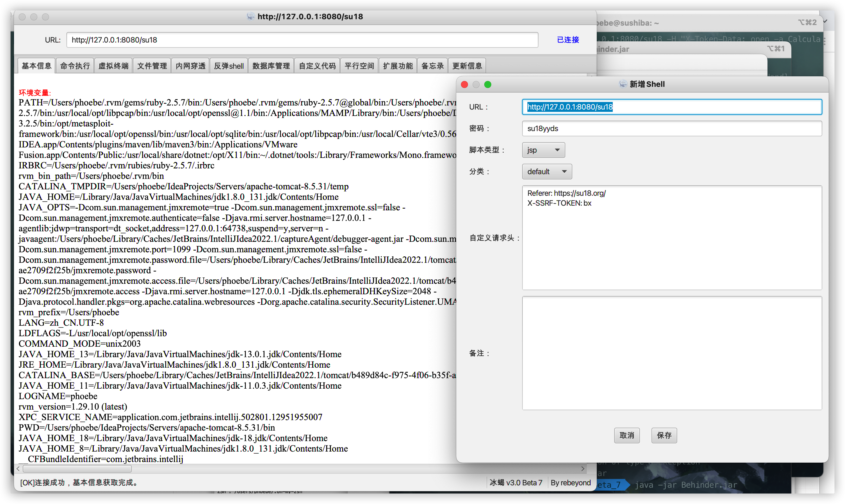
Task: Switch to the 虚拟终端 tab
Action: click(113, 66)
